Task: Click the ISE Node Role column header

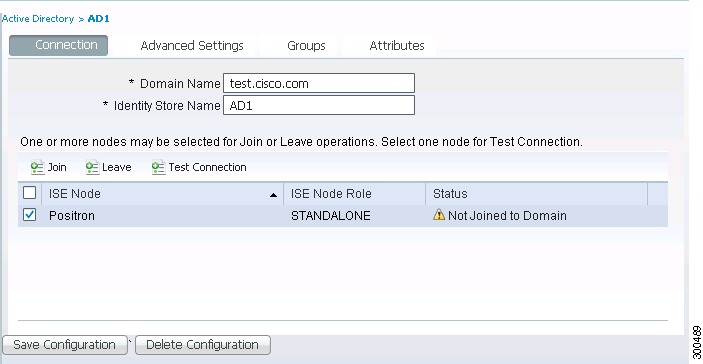Action: (x=354, y=194)
